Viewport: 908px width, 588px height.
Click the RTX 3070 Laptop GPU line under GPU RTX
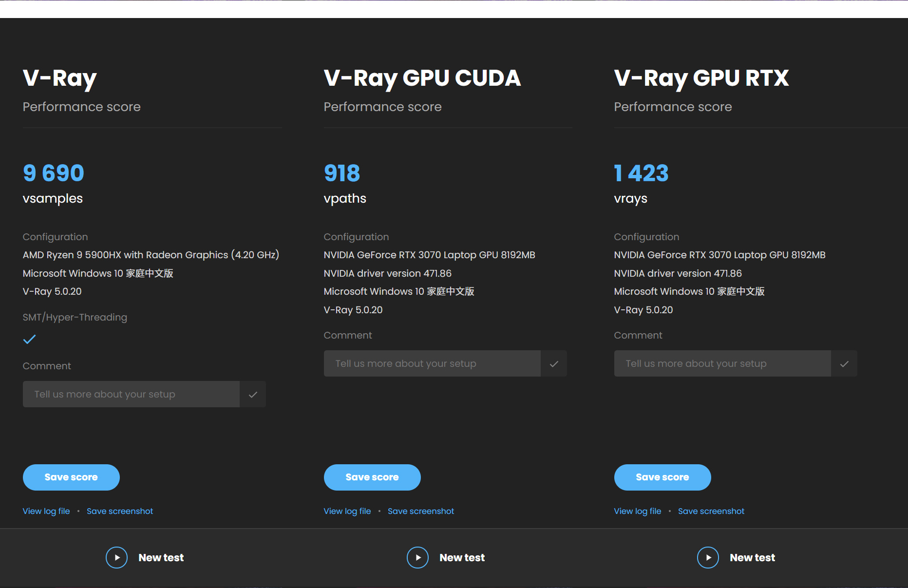pos(720,255)
